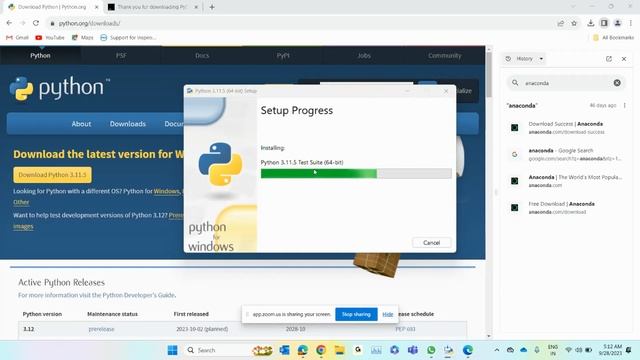Open anaconda - Google Search history entry
Viewport: 640px width, 360px height.
567,154
